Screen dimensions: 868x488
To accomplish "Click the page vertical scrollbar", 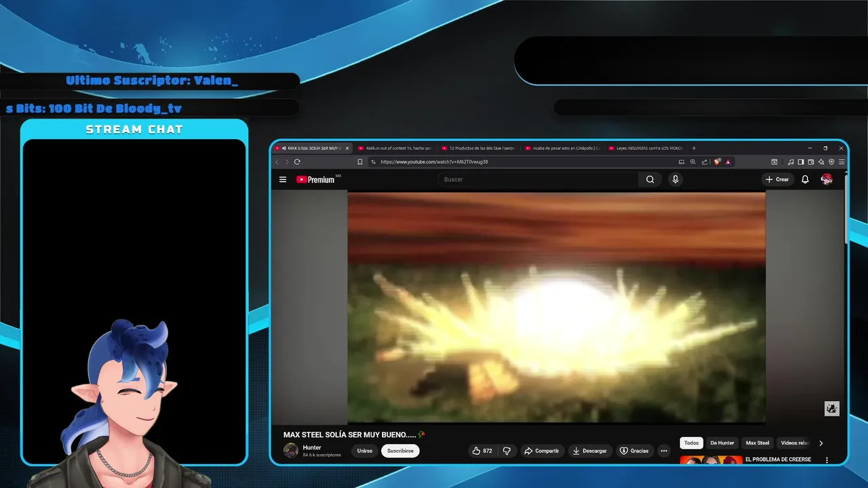I will (x=845, y=209).
